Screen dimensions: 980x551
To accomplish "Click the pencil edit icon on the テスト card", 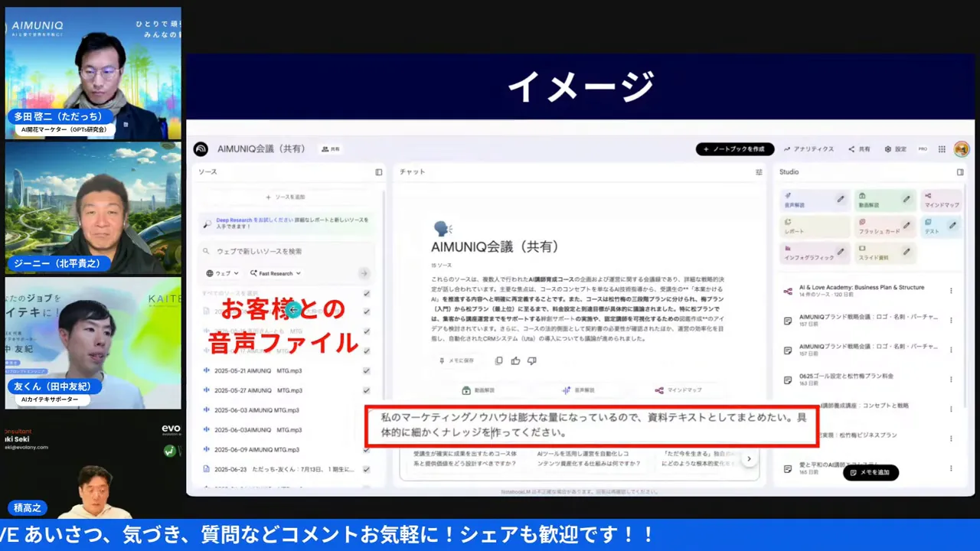I will (951, 225).
